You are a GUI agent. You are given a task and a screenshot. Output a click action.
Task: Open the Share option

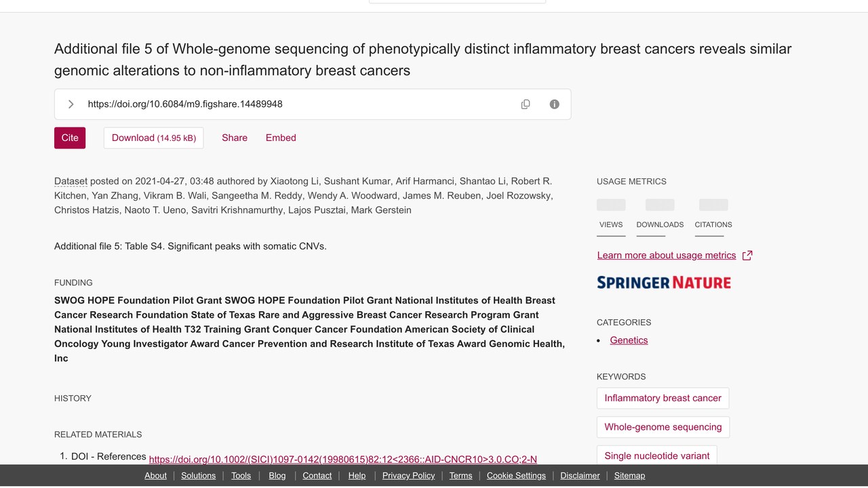(235, 138)
